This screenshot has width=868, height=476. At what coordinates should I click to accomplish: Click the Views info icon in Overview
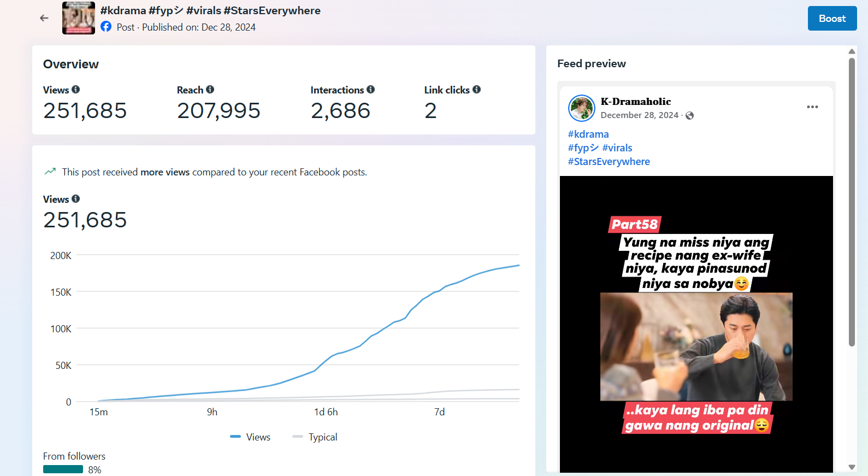tap(76, 90)
